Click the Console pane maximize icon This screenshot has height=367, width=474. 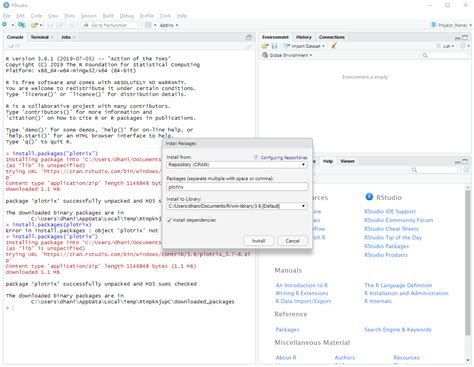pos(249,37)
